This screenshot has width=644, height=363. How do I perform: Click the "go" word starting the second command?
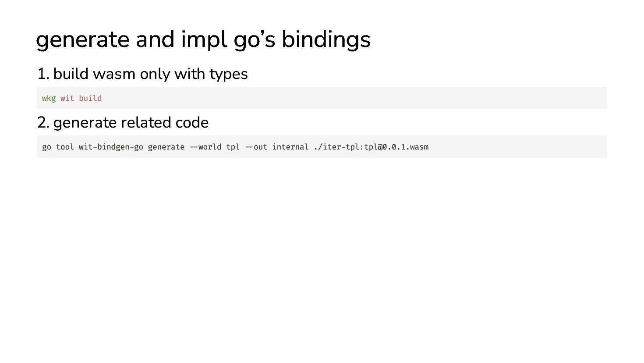pyautogui.click(x=46, y=147)
